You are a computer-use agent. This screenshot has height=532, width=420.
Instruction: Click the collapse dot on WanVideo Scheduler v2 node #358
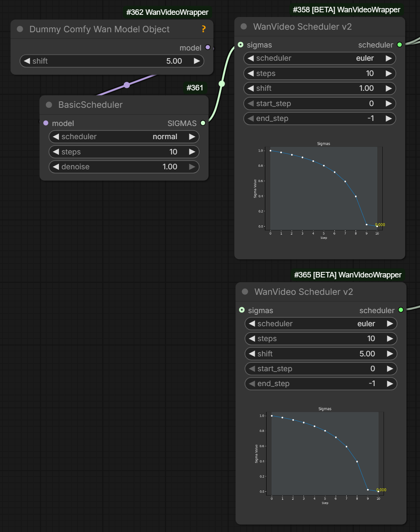pos(244,26)
